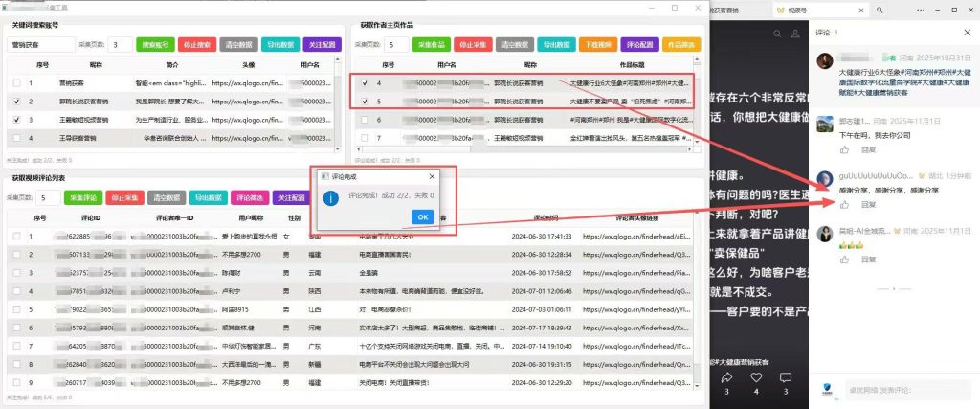Like the comment '下午在吗，我去你公司'
Viewport: 980px width, 409px height.
click(844, 150)
